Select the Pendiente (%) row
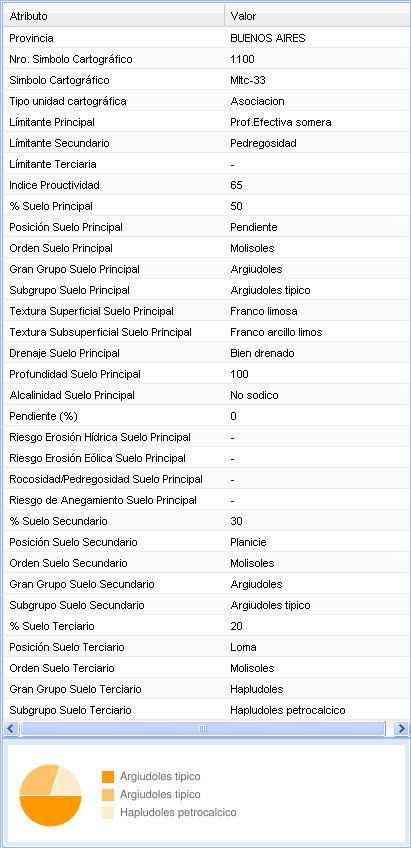 207,416
